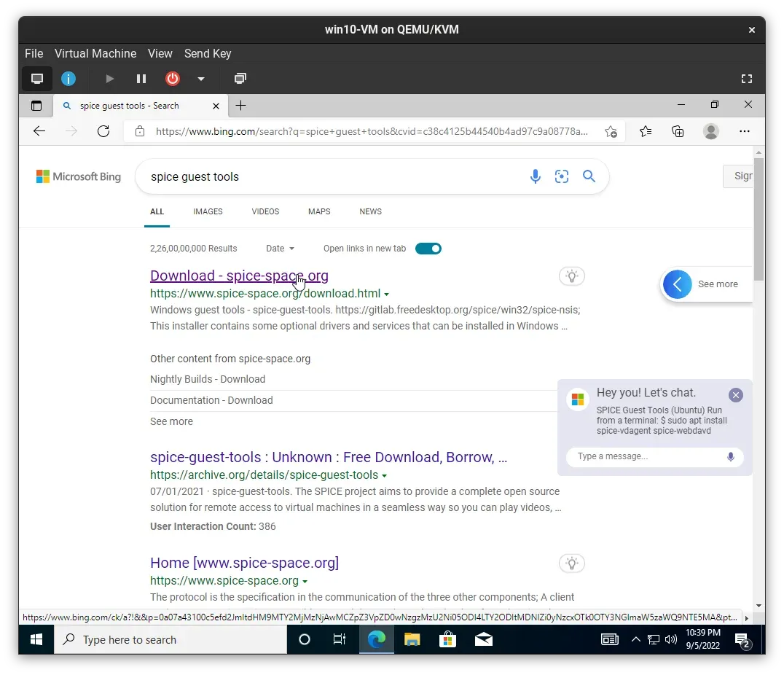Viewport: 784px width, 675px height.
Task: Show hidden system tray icons
Action: point(636,639)
